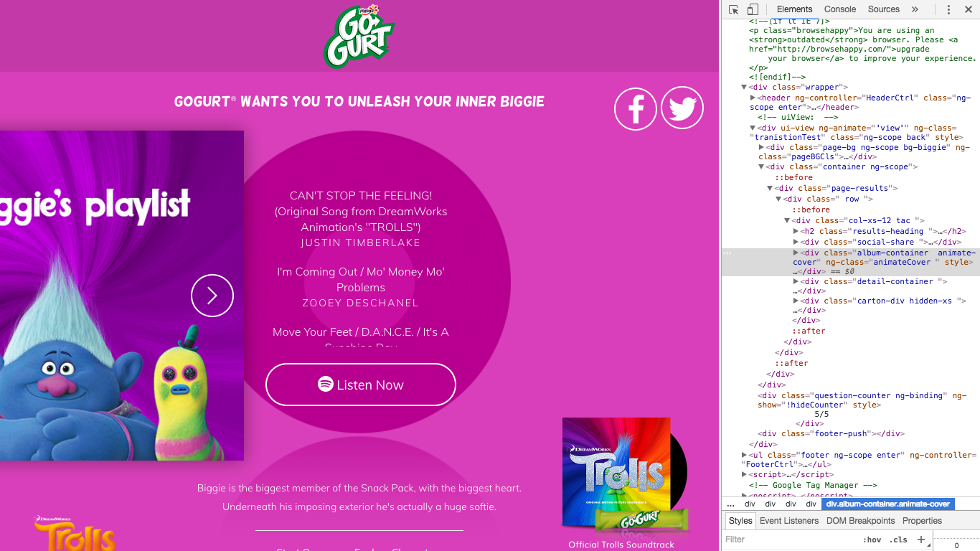Click Biggie's playlist cover image
The height and width of the screenshot is (551, 980).
click(122, 296)
